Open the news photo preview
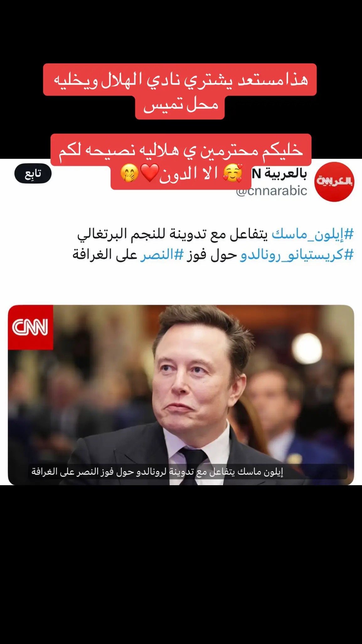This screenshot has width=362, height=644. point(181,395)
